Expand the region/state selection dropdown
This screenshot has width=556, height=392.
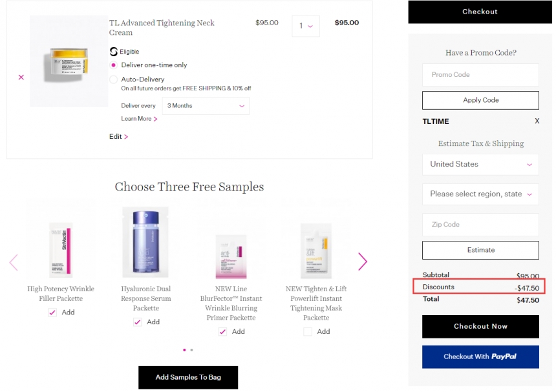(480, 194)
